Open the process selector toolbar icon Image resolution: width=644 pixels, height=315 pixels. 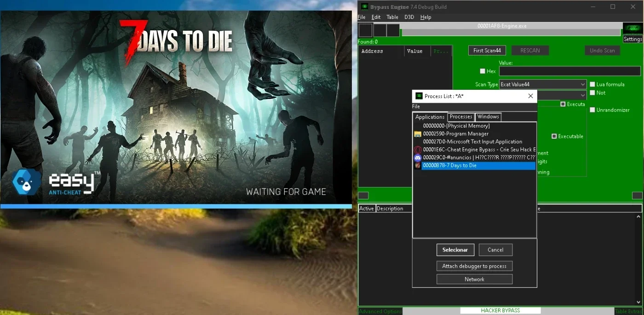coord(365,30)
